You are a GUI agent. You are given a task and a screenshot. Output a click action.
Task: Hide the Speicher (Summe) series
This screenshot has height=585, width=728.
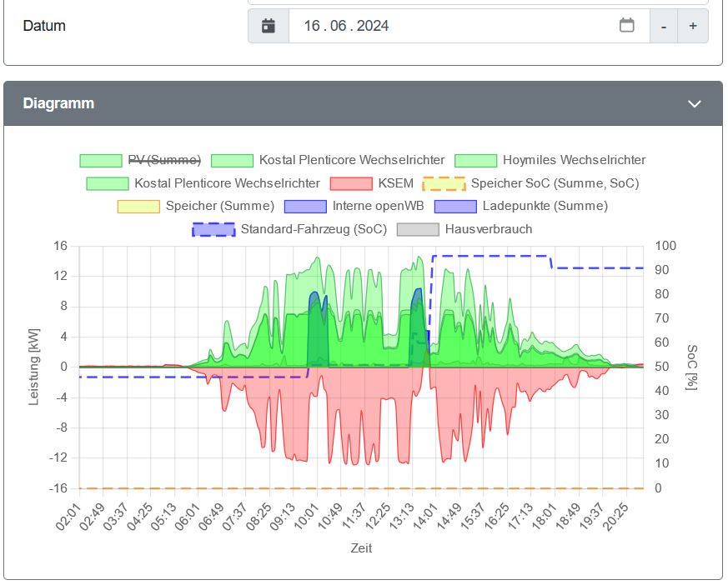point(196,206)
